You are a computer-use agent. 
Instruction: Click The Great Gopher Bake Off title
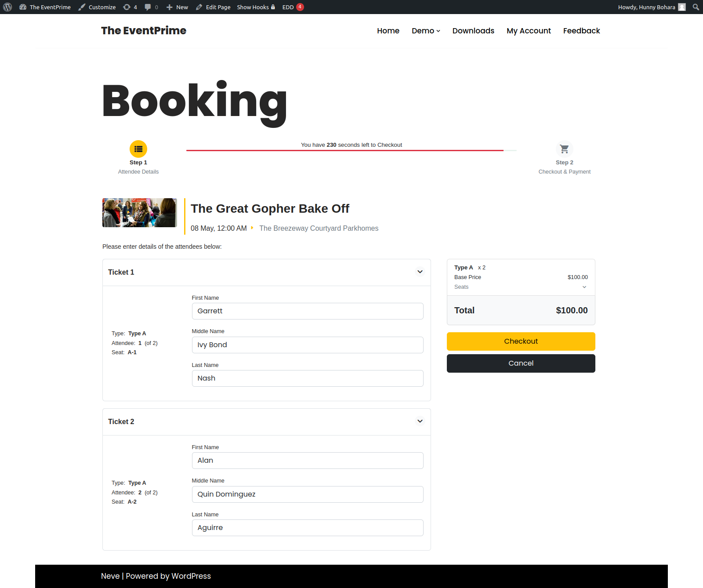[270, 208]
